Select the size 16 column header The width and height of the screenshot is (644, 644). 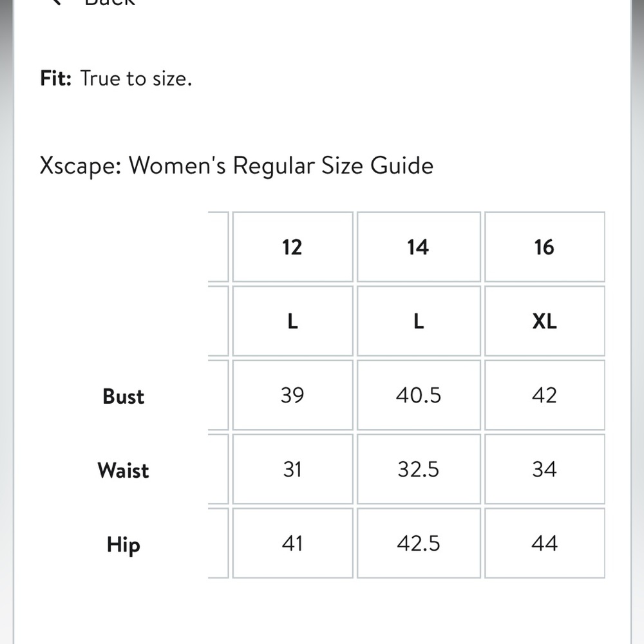(545, 247)
